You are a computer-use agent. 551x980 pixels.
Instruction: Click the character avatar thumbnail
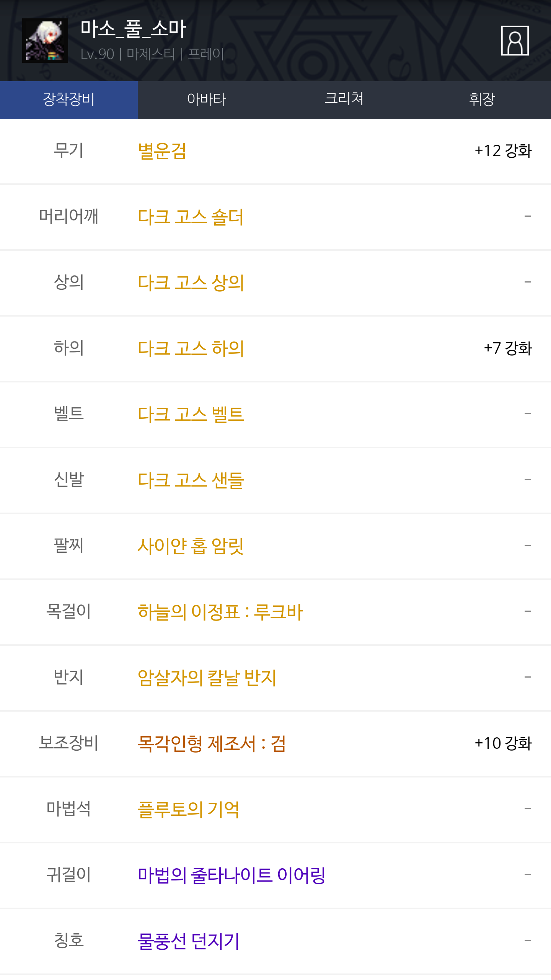click(45, 41)
